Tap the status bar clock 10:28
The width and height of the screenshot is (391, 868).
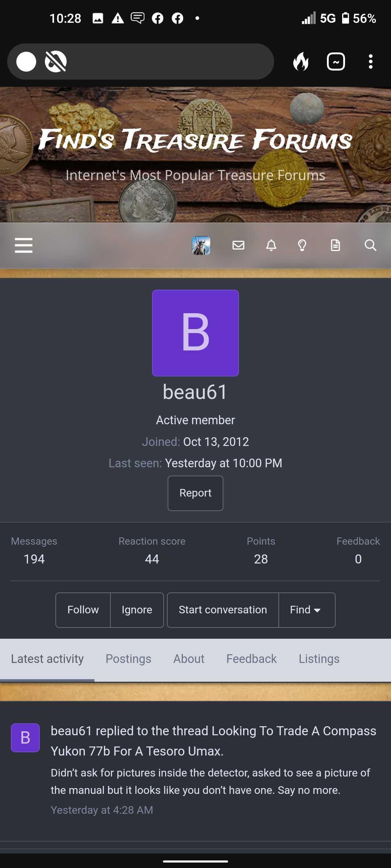tap(65, 18)
